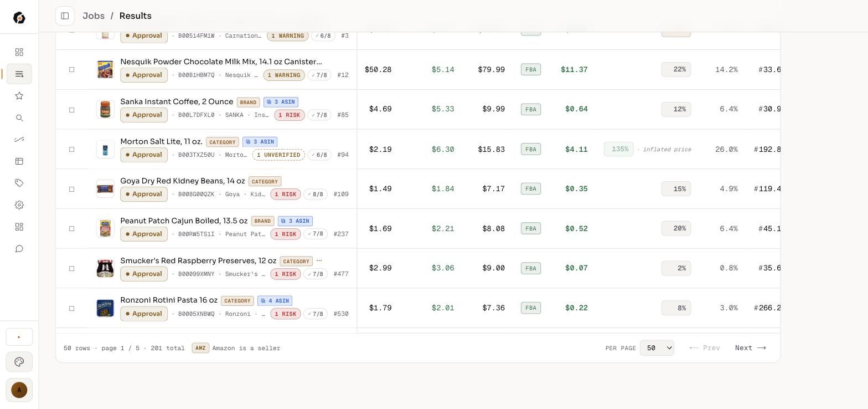The image size is (868, 409).
Task: Select the Nesquik Powder row checkbox
Action: click(x=71, y=70)
